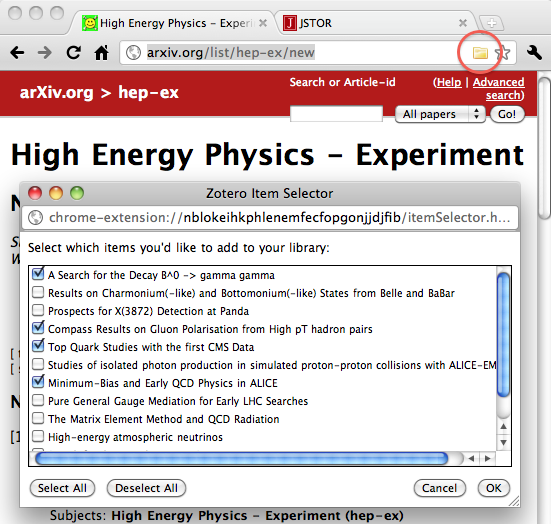The image size is (551, 524).
Task: Click the Zotero folder icon in address bar
Action: pos(480,53)
